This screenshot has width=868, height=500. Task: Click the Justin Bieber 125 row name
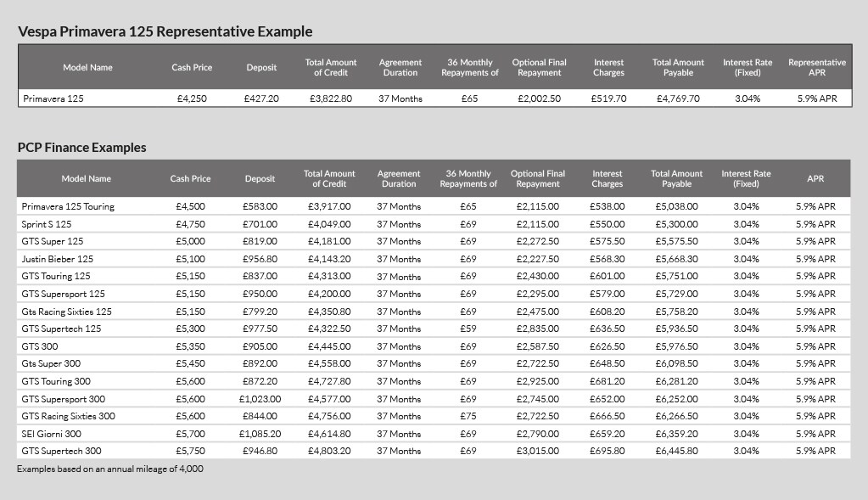coord(58,259)
